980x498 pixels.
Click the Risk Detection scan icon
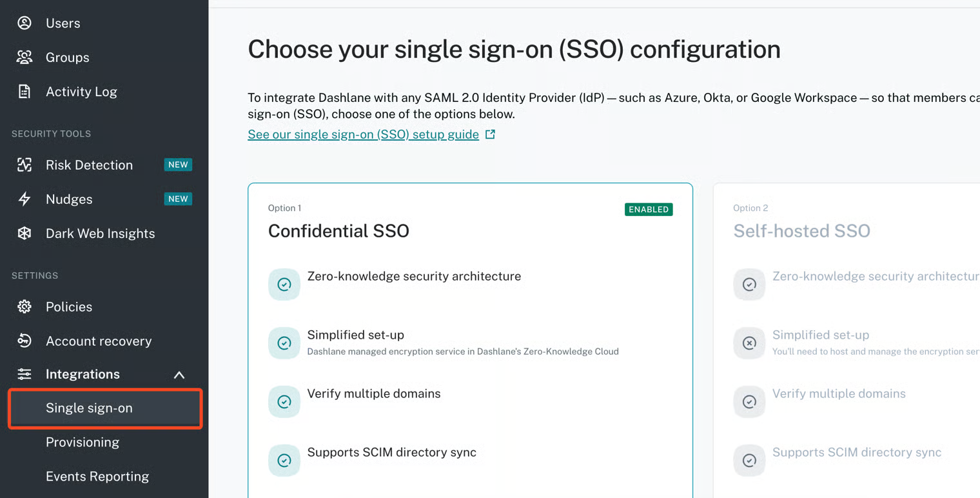(x=24, y=165)
